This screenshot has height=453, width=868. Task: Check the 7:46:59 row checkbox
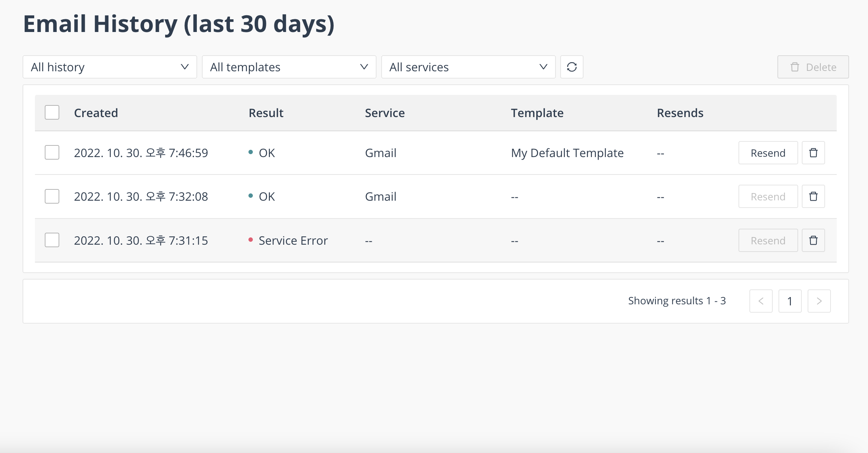click(52, 152)
